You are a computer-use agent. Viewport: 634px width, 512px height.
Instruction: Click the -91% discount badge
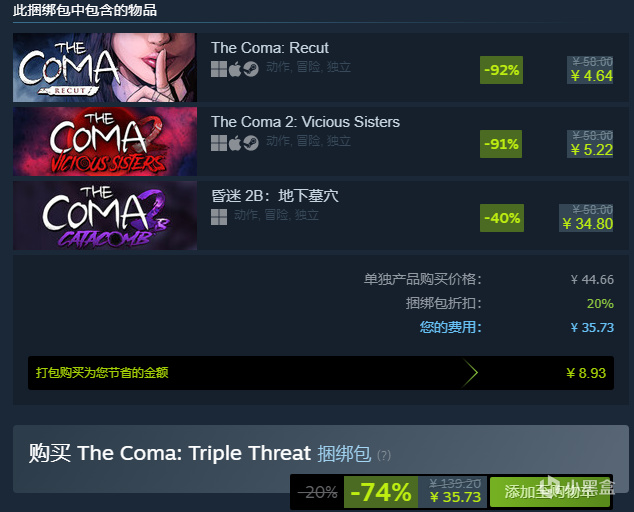click(501, 144)
